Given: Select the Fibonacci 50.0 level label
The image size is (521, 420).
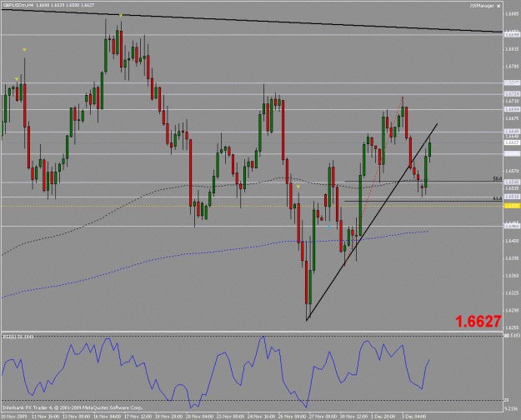Looking at the screenshot, I should (x=498, y=179).
